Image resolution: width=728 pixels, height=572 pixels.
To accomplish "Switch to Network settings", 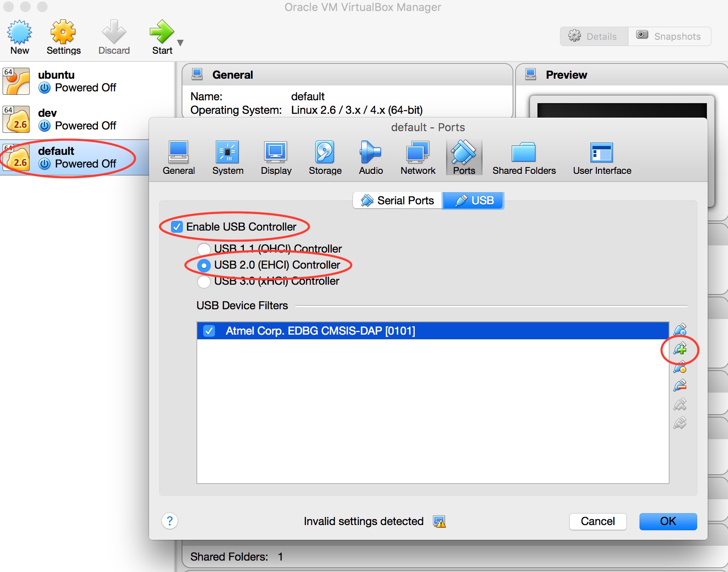I will click(417, 157).
